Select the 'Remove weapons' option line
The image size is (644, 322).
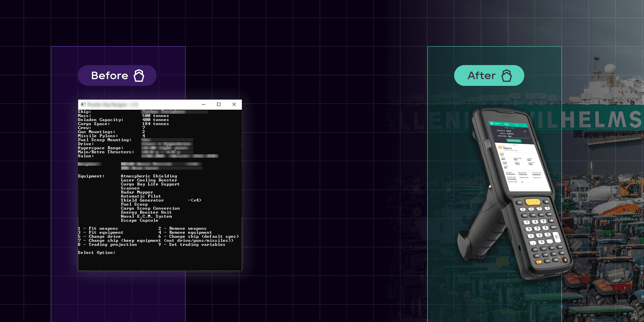click(x=182, y=228)
